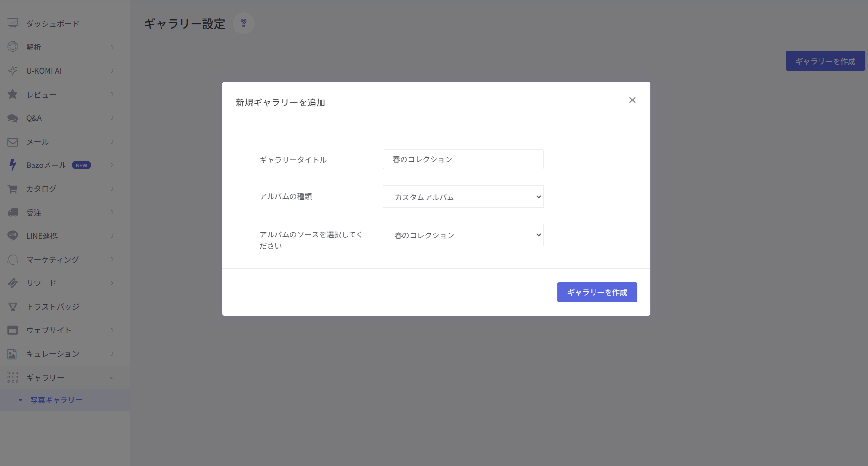Open the アルバムの種類 dropdown

click(463, 197)
